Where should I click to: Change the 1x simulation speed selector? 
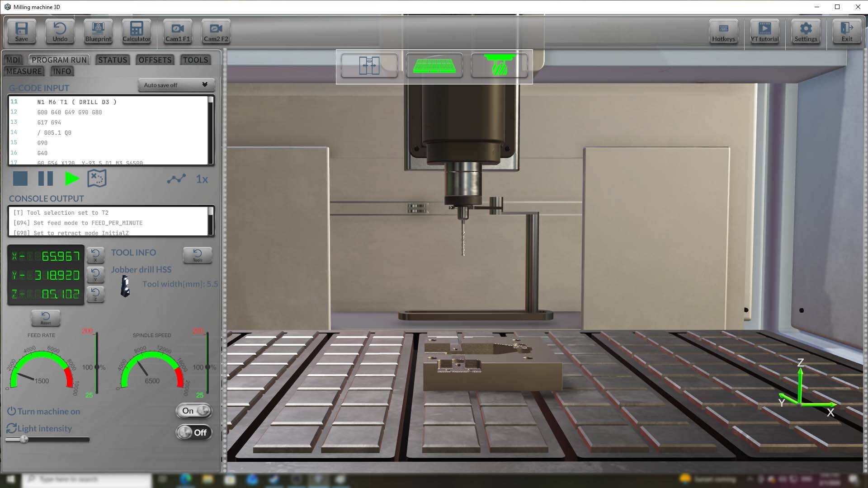[202, 179]
